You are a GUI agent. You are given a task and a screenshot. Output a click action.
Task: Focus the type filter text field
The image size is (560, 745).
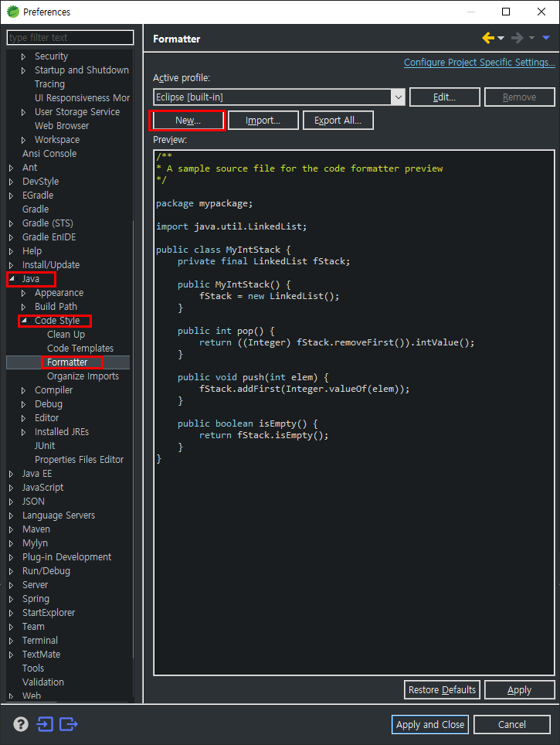[x=70, y=38]
